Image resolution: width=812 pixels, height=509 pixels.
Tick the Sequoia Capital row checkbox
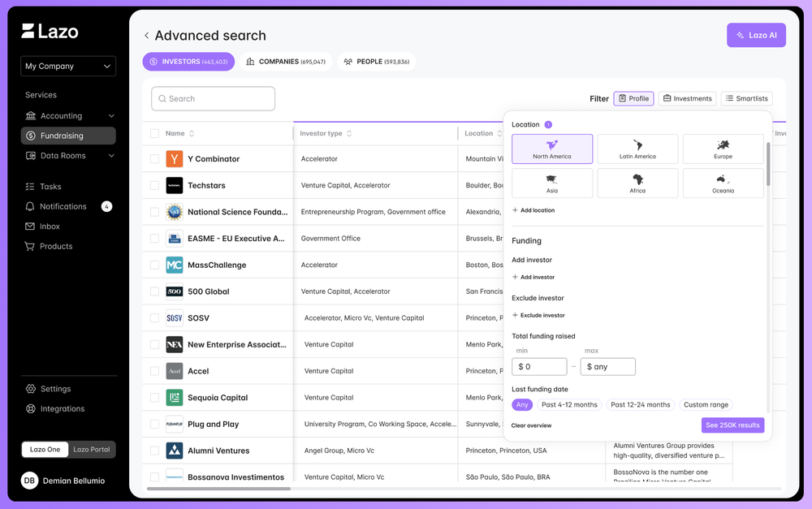point(154,398)
